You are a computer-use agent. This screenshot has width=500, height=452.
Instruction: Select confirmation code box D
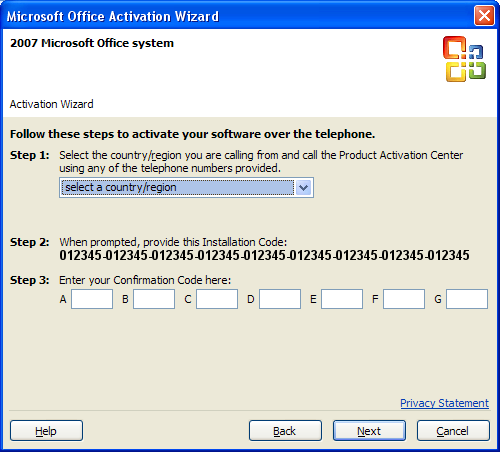point(280,299)
